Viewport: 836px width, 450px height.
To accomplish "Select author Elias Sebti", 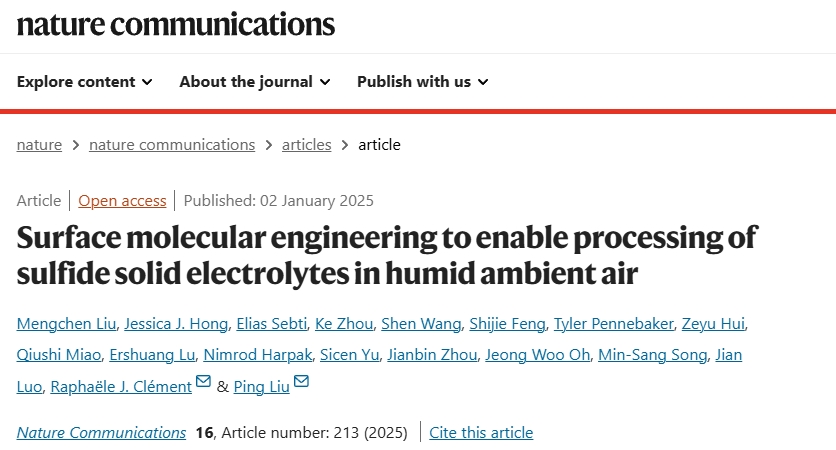I will pyautogui.click(x=271, y=324).
